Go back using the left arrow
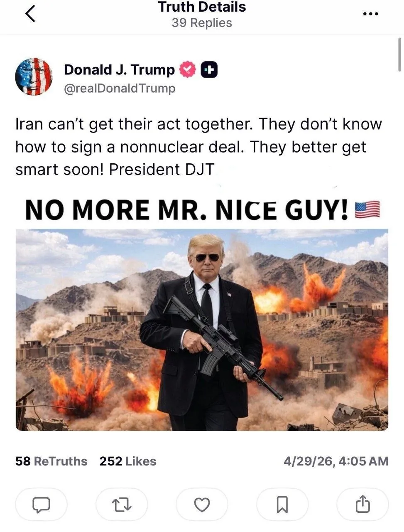The width and height of the screenshot is (404, 532). (x=30, y=14)
